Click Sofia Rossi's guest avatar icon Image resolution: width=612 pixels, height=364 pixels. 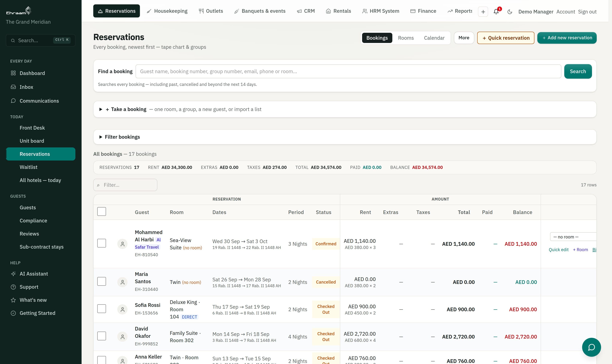[x=123, y=309]
